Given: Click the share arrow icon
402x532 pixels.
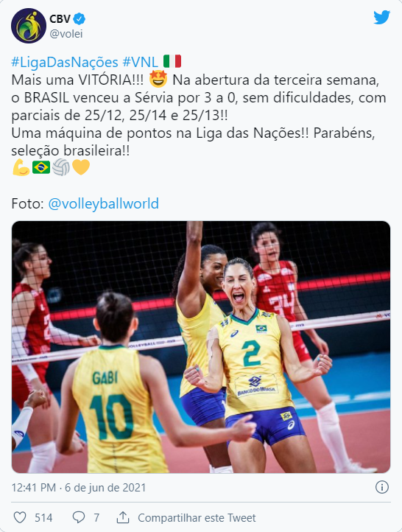Looking at the screenshot, I should click(x=123, y=517).
